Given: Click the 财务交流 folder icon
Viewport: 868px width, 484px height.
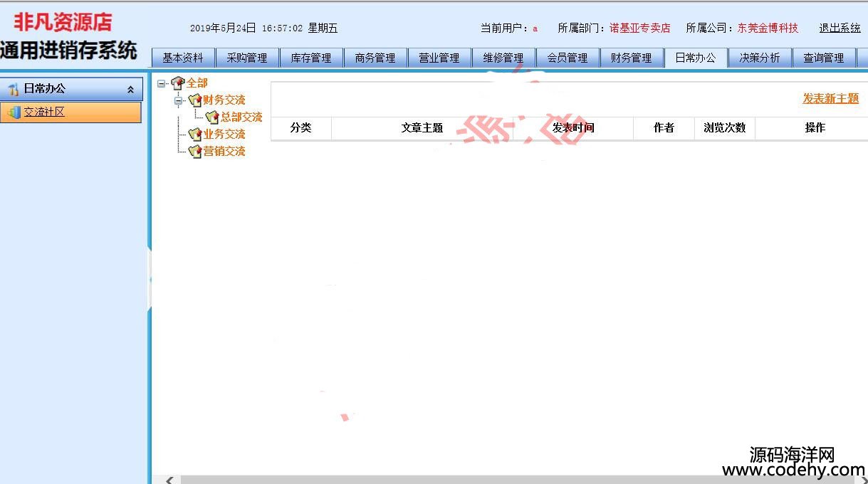Looking at the screenshot, I should tap(195, 100).
